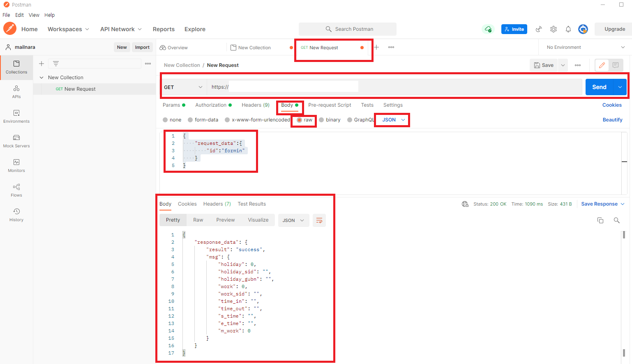Open collections panel more options ellipsis
The width and height of the screenshot is (632, 364).
tap(148, 64)
